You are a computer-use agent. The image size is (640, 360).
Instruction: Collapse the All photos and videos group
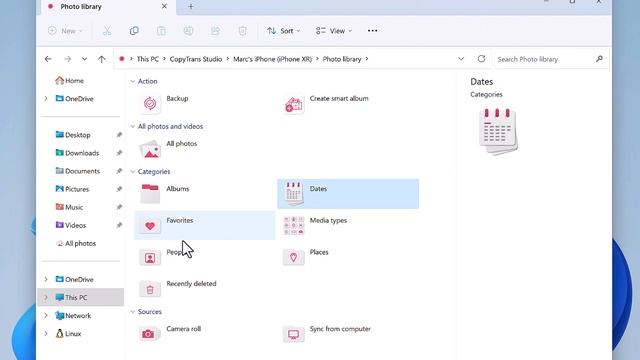point(133,127)
